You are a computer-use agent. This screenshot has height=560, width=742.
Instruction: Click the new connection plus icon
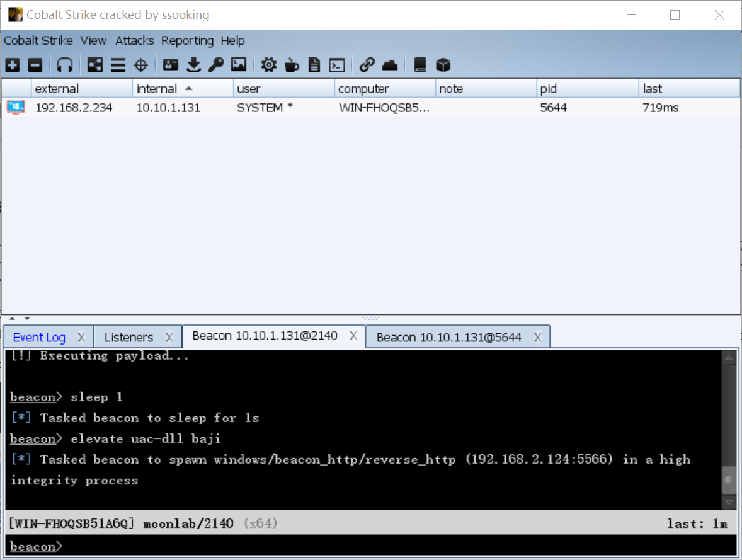pyautogui.click(x=13, y=65)
